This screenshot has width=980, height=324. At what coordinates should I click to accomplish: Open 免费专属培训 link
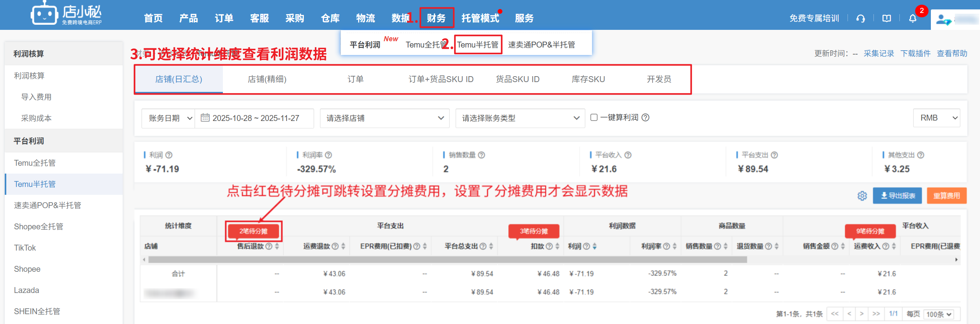814,18
